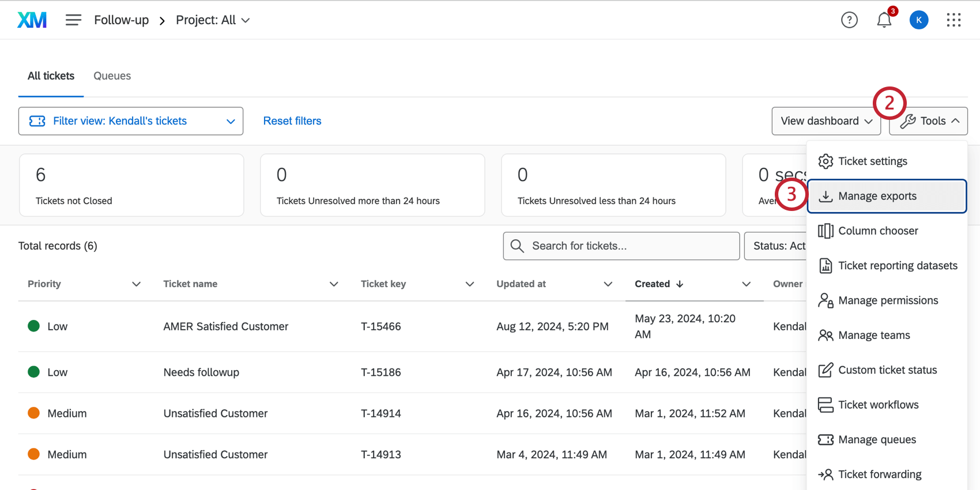Expand the View dashboard dropdown
The height and width of the screenshot is (490, 980).
826,121
